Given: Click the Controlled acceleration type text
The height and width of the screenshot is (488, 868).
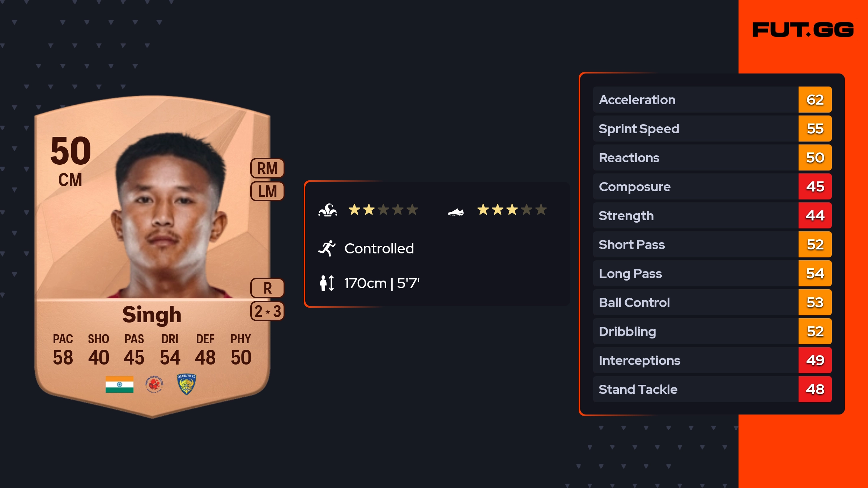Looking at the screenshot, I should coord(379,248).
